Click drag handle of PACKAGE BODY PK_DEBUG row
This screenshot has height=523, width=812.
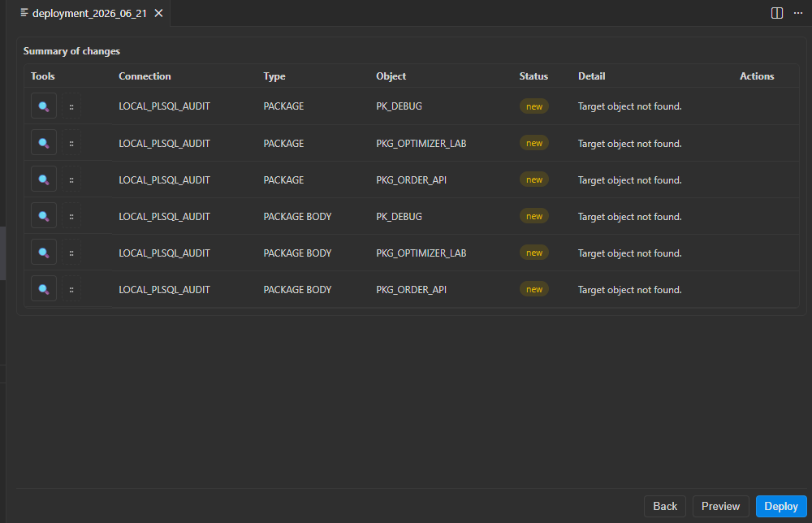click(x=71, y=216)
